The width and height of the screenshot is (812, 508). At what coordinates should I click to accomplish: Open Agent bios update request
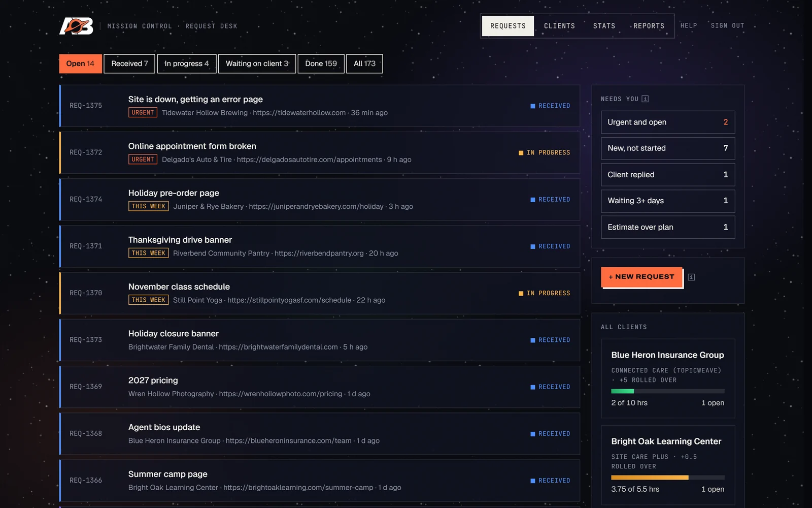click(320, 434)
